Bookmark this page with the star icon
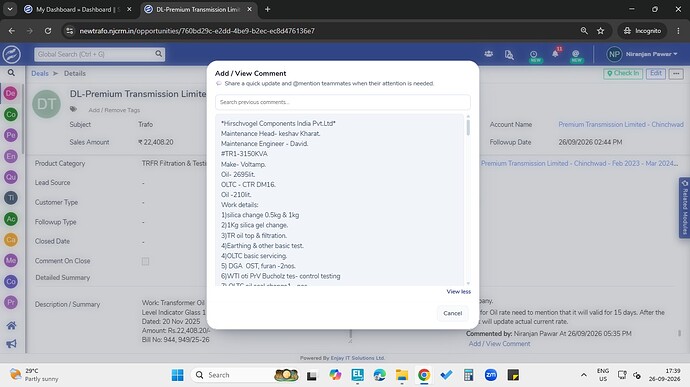 coord(601,31)
